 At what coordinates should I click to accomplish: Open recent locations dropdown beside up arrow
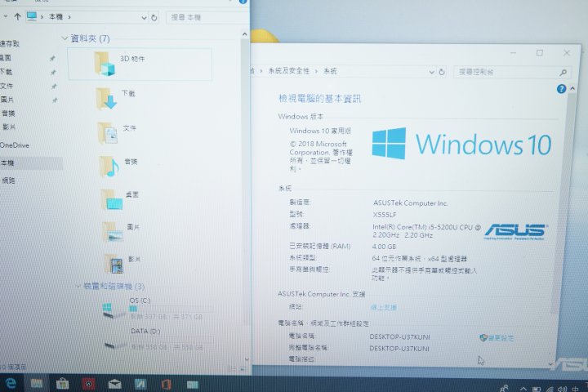click(5, 16)
